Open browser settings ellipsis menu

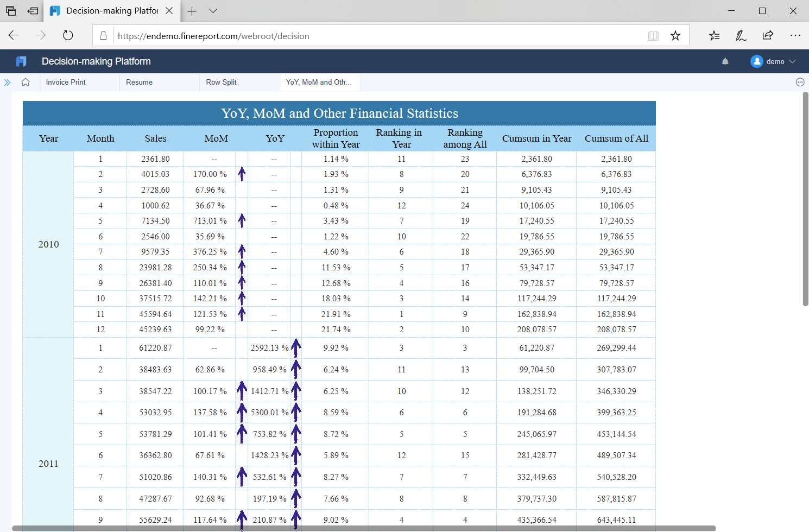coord(795,35)
